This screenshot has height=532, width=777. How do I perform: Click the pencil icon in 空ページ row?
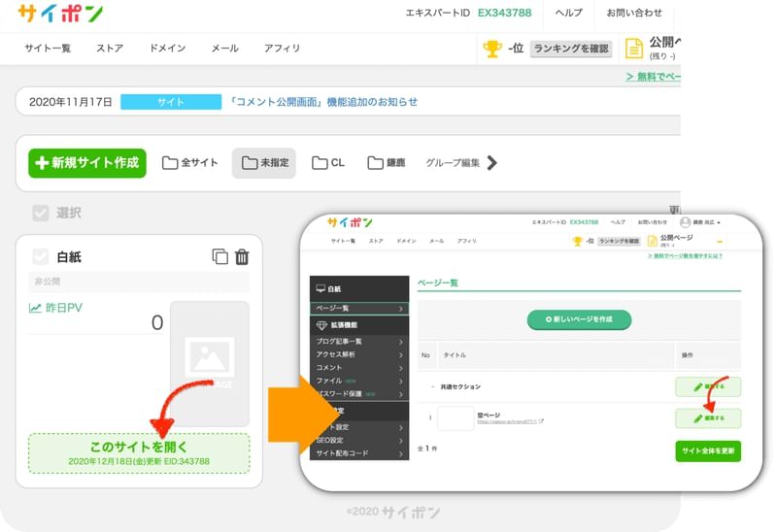point(698,418)
